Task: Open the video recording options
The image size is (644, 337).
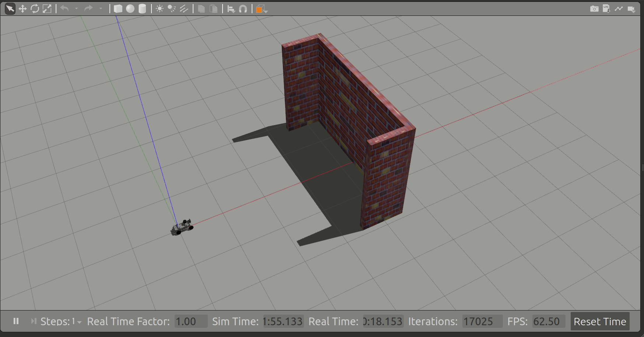Action: pos(631,9)
